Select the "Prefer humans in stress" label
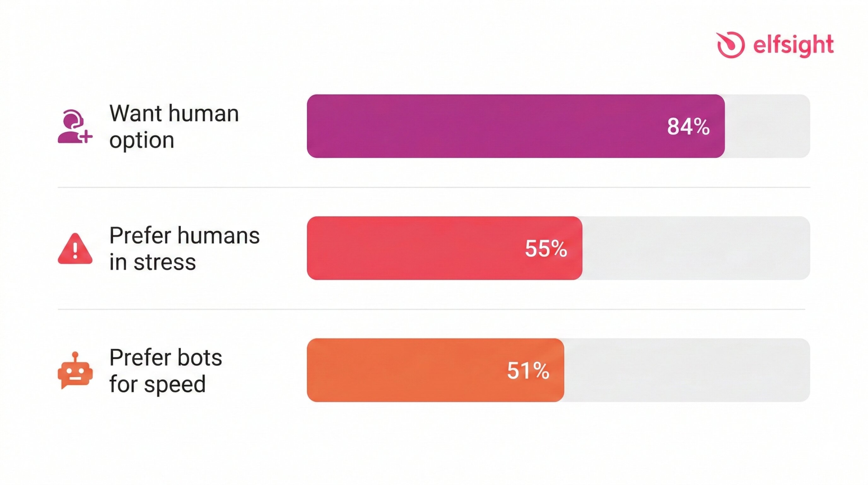The image size is (868, 485). point(184,248)
